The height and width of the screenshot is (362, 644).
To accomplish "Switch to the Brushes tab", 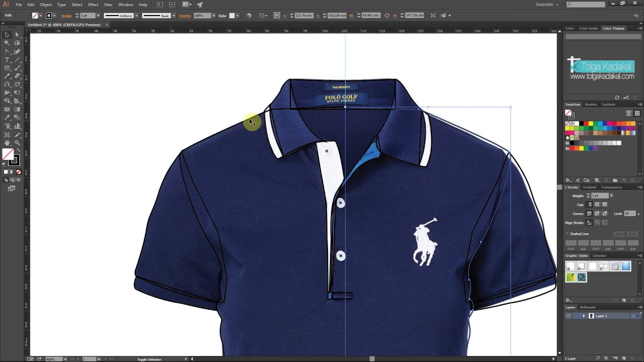I will pyautogui.click(x=591, y=105).
